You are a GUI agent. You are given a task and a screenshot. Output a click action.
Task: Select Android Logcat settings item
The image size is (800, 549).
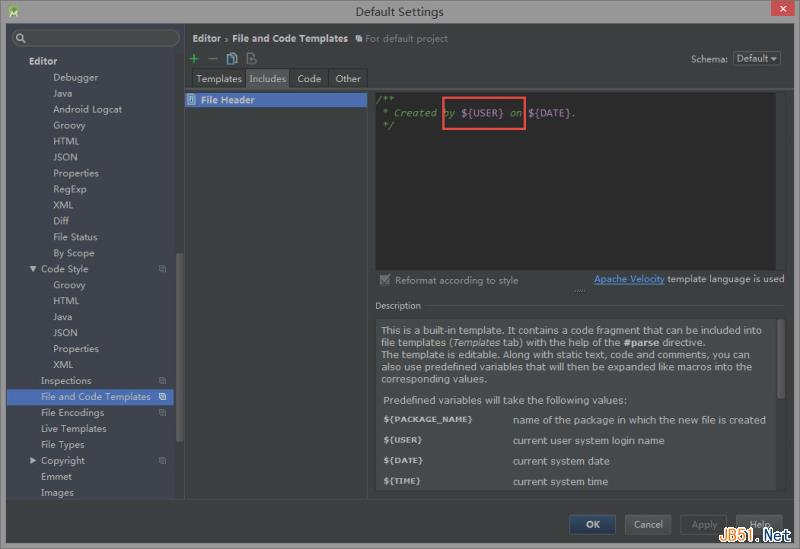[87, 109]
